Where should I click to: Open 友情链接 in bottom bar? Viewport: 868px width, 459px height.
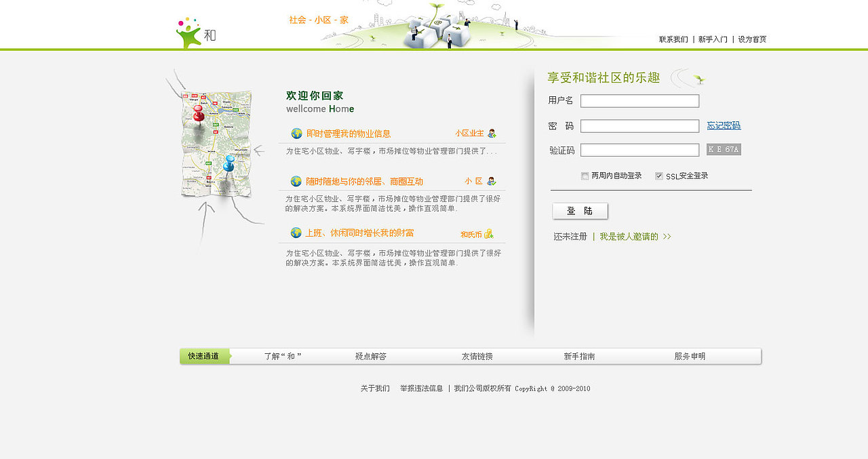pos(477,356)
